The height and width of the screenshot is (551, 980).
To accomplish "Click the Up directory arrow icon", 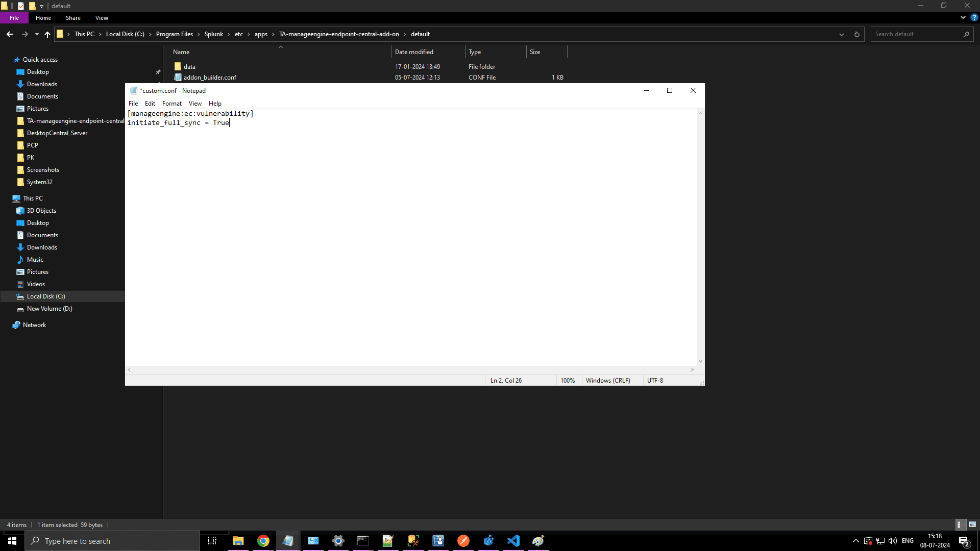I will [x=47, y=34].
